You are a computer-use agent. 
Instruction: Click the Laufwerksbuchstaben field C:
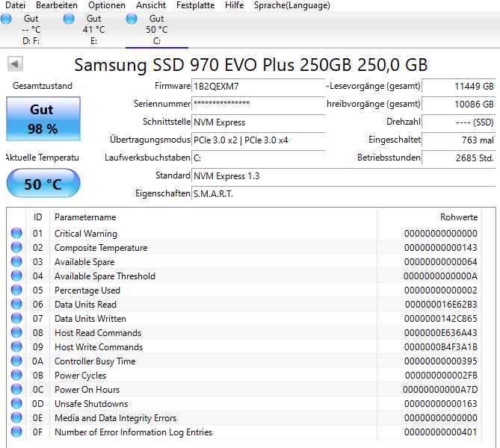(258, 158)
